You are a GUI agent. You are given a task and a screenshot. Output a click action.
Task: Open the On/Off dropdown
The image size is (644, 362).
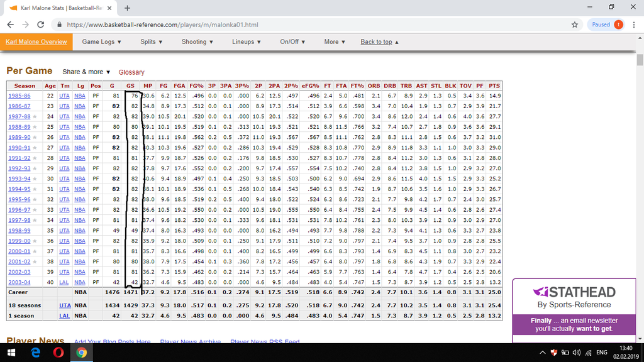click(292, 42)
